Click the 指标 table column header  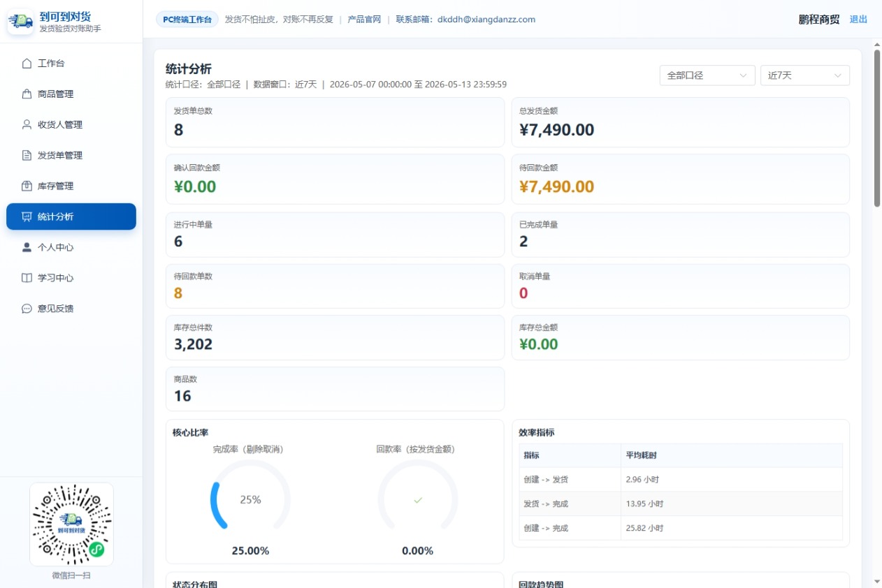click(x=570, y=455)
